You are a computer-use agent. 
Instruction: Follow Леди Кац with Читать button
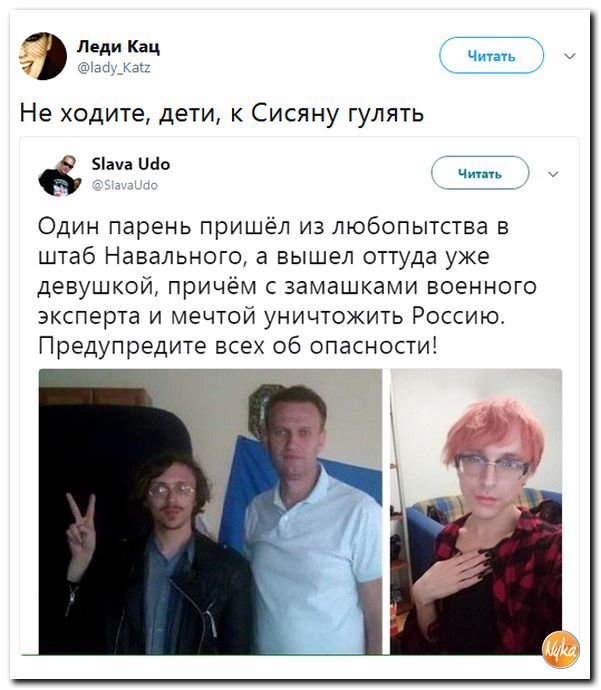491,55
